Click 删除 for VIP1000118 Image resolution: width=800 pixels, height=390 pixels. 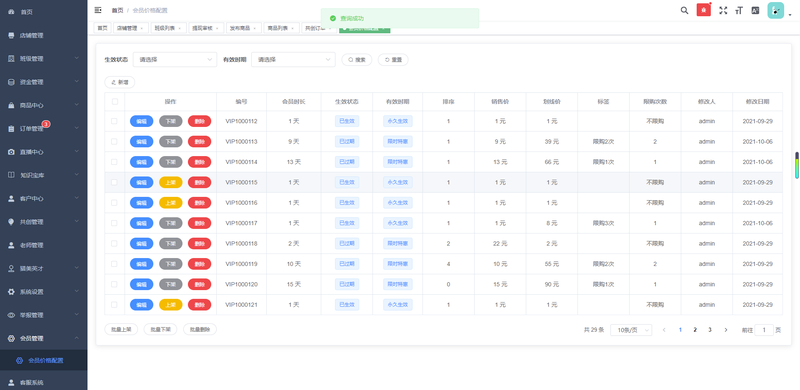[199, 243]
